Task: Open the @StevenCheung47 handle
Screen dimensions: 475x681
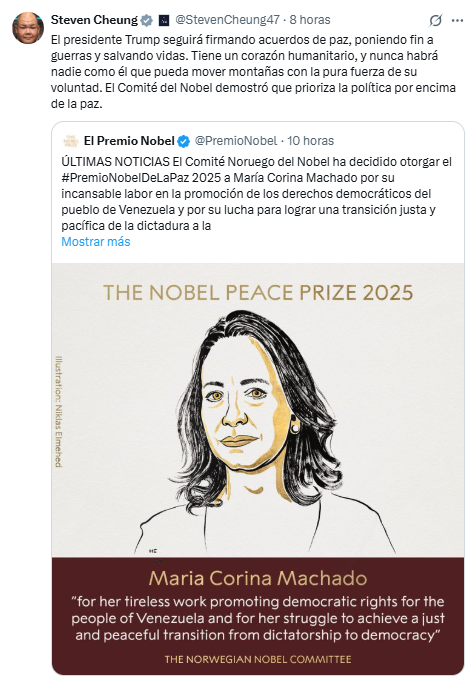Action: [228, 20]
